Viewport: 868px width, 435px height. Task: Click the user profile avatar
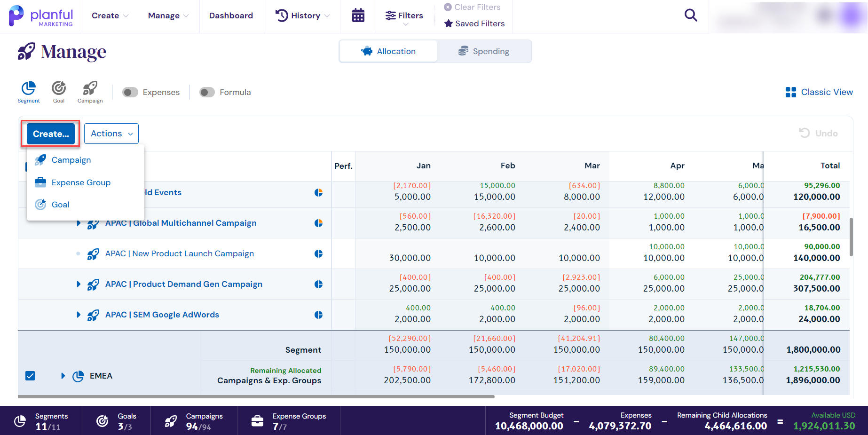[x=850, y=16]
